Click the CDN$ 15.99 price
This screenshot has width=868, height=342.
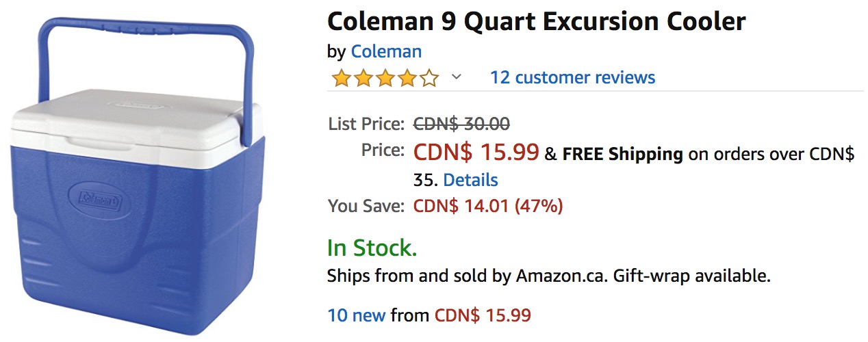pos(476,152)
